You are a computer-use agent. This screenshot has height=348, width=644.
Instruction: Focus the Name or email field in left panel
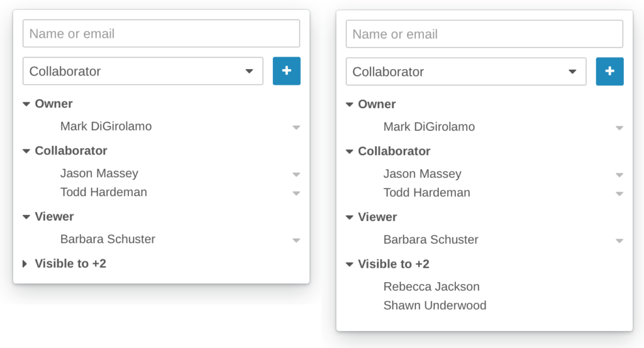point(161,34)
